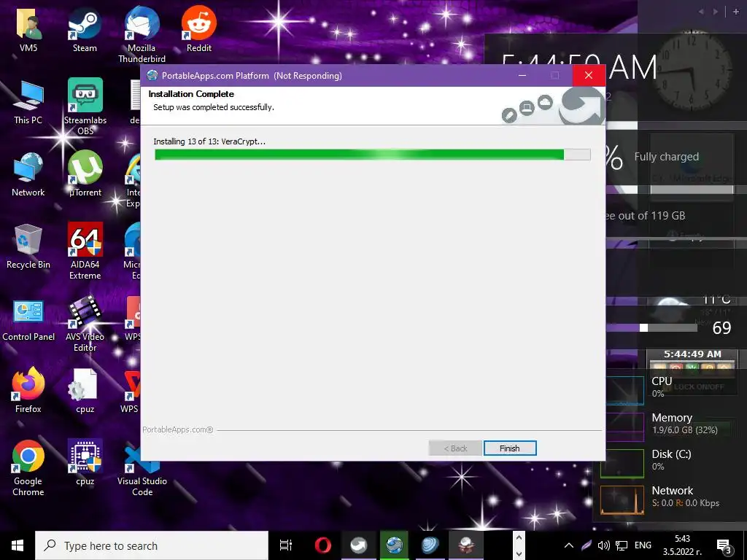The width and height of the screenshot is (747, 560).
Task: Launch the Steam desktop shortcut
Action: tap(85, 29)
